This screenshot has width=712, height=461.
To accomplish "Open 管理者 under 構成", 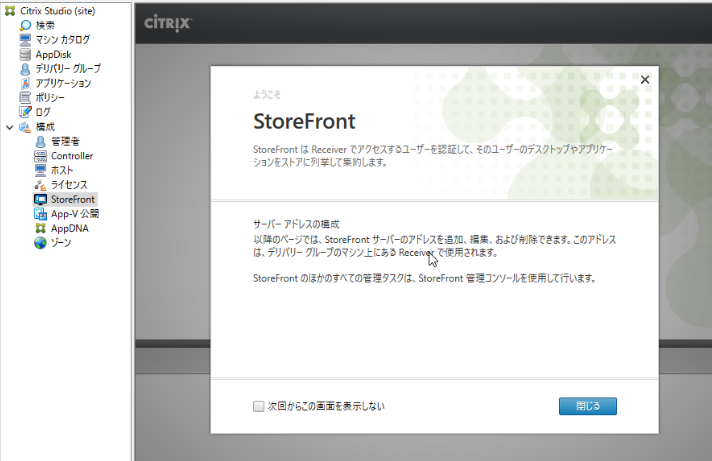I will 65,142.
